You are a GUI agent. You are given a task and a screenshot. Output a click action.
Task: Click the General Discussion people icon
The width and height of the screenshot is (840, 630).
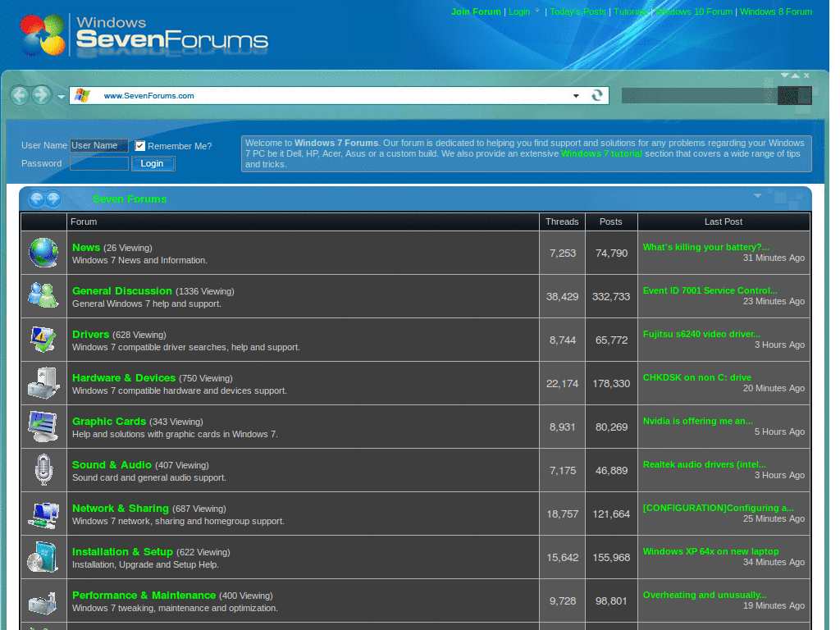(43, 295)
